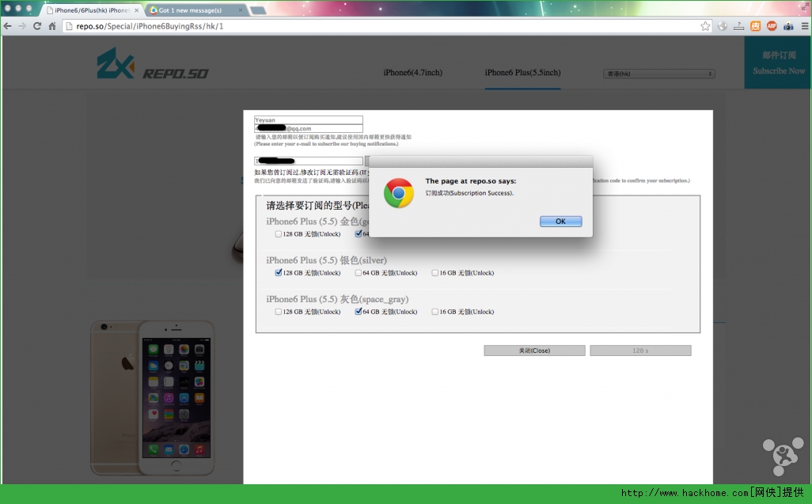Uncheck silver 128 GB Unlock checkbox
The image size is (812, 504).
[279, 273]
